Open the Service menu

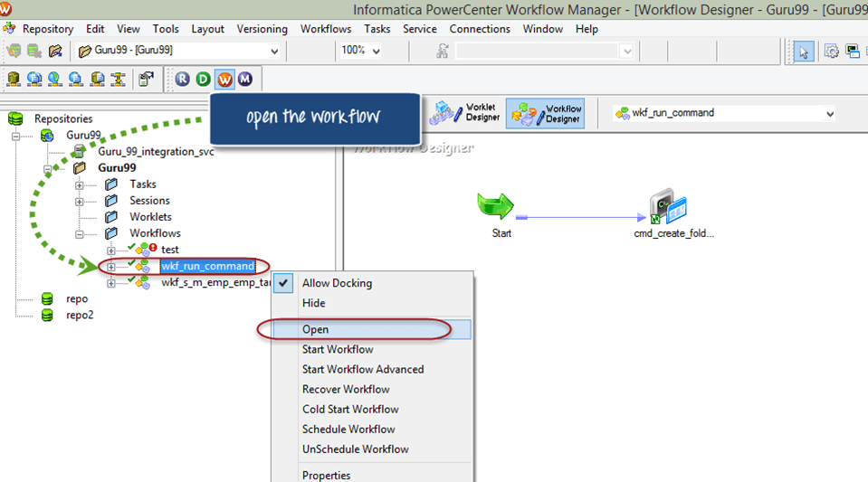point(420,29)
